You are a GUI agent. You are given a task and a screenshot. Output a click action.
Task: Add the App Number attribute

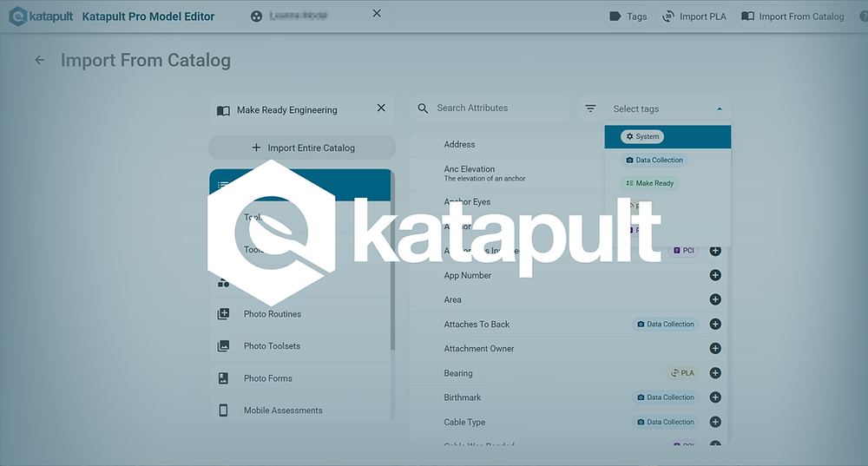(x=715, y=275)
